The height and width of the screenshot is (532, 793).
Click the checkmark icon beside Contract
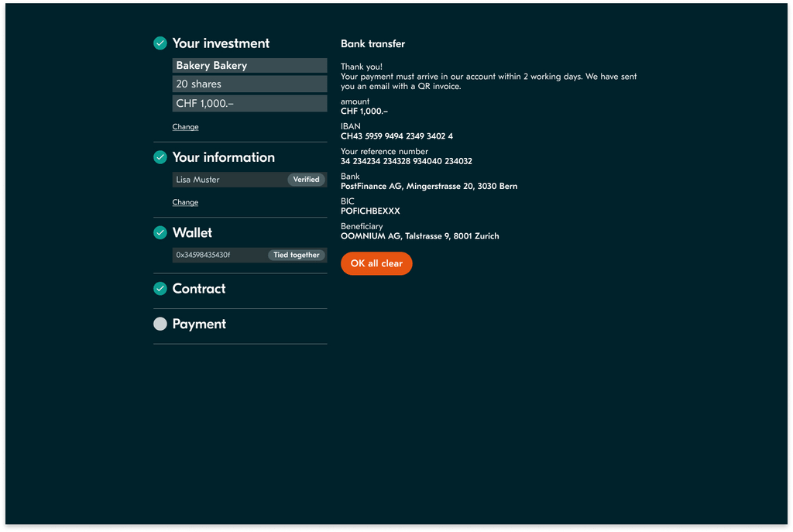point(160,289)
